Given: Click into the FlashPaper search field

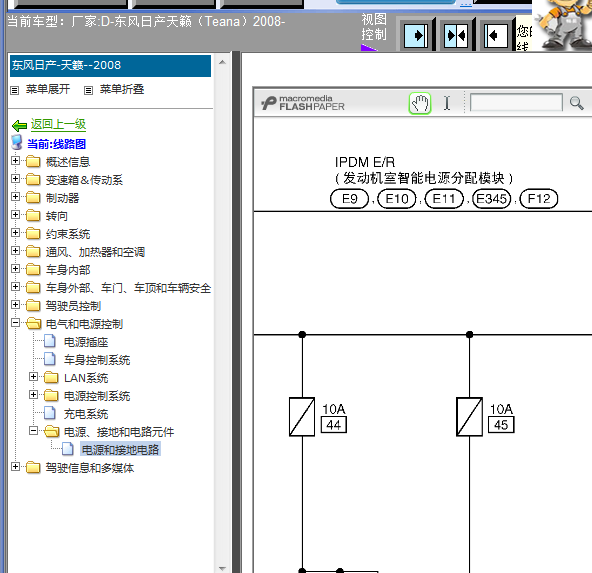Looking at the screenshot, I should tap(516, 103).
